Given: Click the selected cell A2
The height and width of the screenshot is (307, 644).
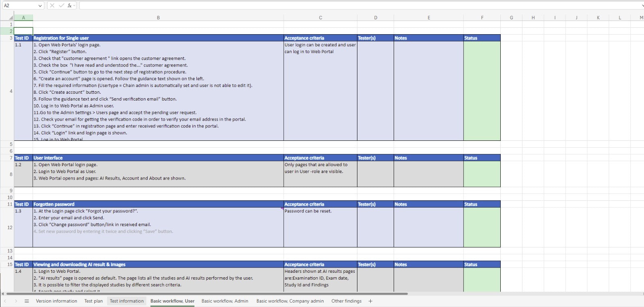Looking at the screenshot, I should tap(23, 31).
